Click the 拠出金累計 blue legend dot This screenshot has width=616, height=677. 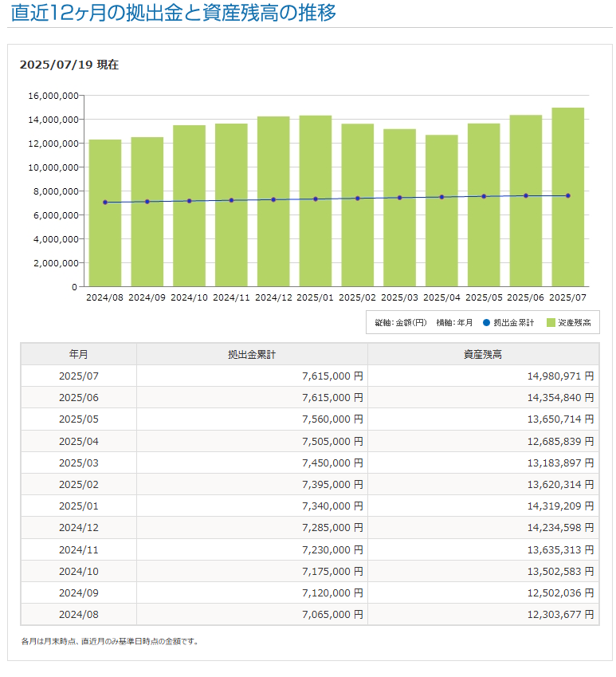click(486, 322)
